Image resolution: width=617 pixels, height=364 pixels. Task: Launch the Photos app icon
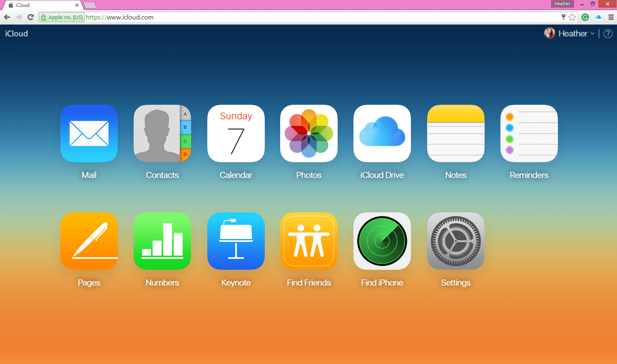[309, 133]
